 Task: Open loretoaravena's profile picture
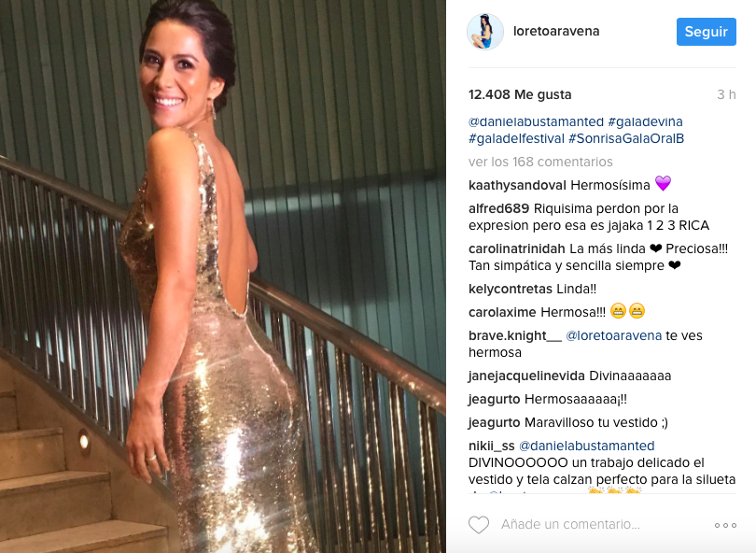tap(485, 32)
